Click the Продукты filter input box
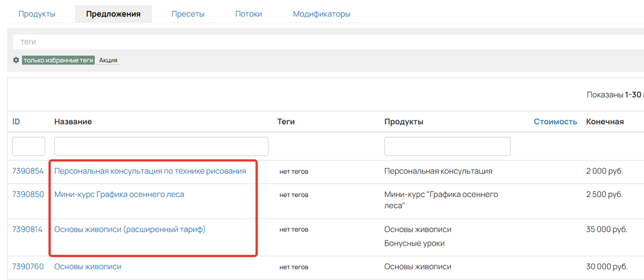This screenshot has width=644, height=280. [x=447, y=146]
